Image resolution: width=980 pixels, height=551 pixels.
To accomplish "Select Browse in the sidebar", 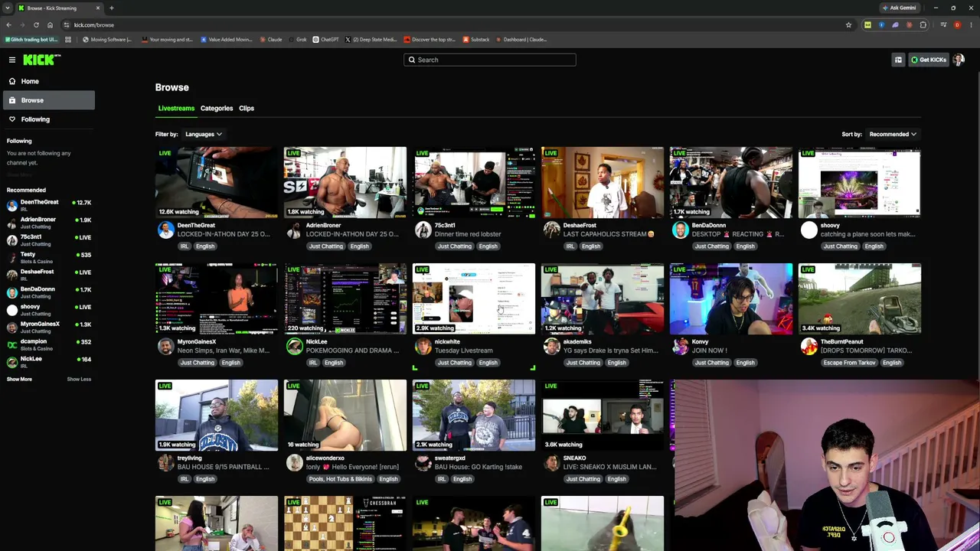I will click(x=49, y=100).
